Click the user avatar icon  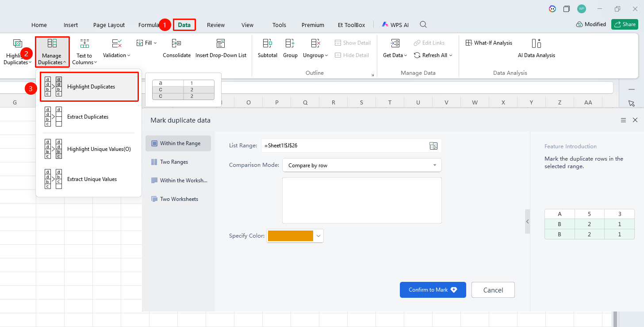coord(582,9)
